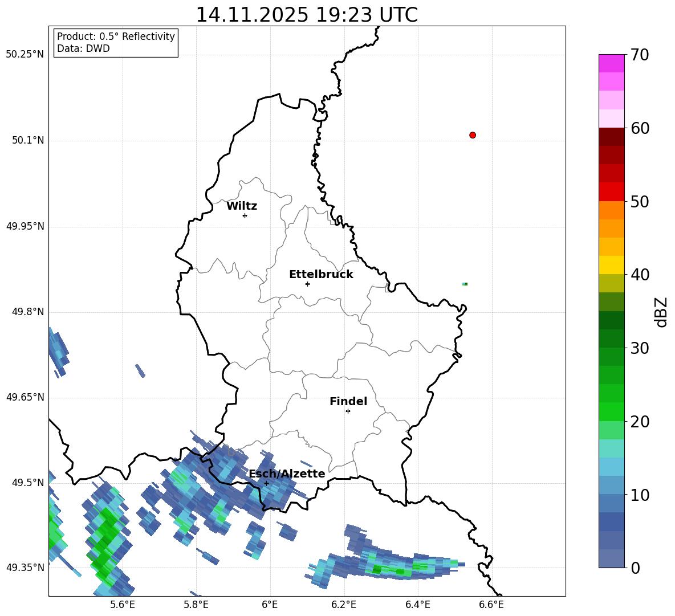Click the 49.8°N latitude label
Viewport: 675px width, 616px height.
[27, 312]
